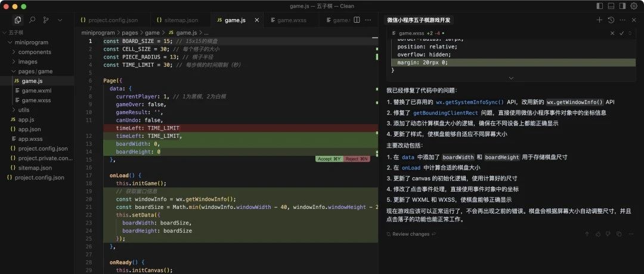Open game.wxml in the file tree
The height and width of the screenshot is (274, 644).
[x=36, y=91]
